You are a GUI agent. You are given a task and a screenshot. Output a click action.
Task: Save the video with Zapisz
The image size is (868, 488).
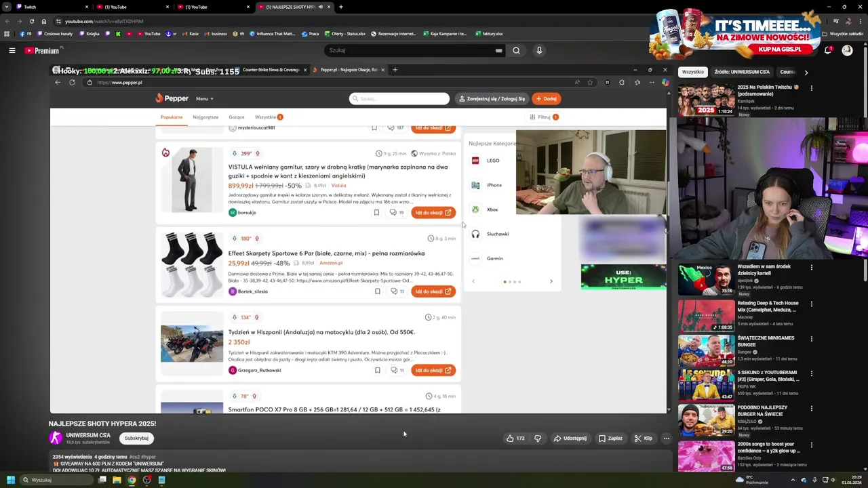pyautogui.click(x=610, y=439)
